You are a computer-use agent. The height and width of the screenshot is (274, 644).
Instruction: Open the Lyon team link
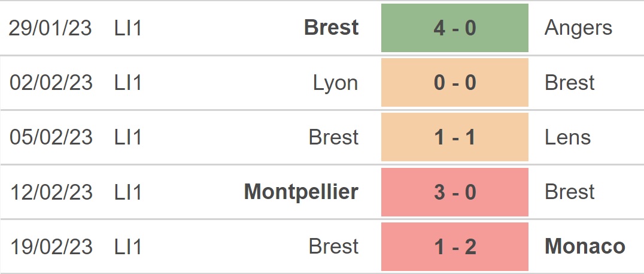click(336, 83)
